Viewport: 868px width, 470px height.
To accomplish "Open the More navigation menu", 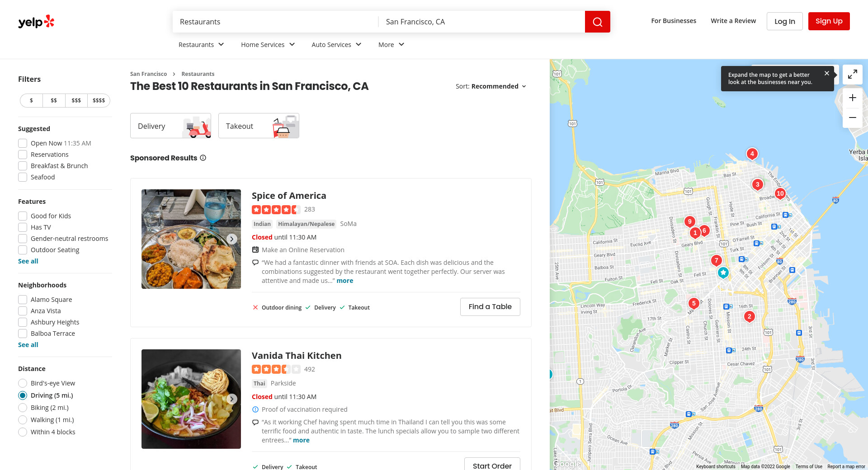I will [391, 44].
